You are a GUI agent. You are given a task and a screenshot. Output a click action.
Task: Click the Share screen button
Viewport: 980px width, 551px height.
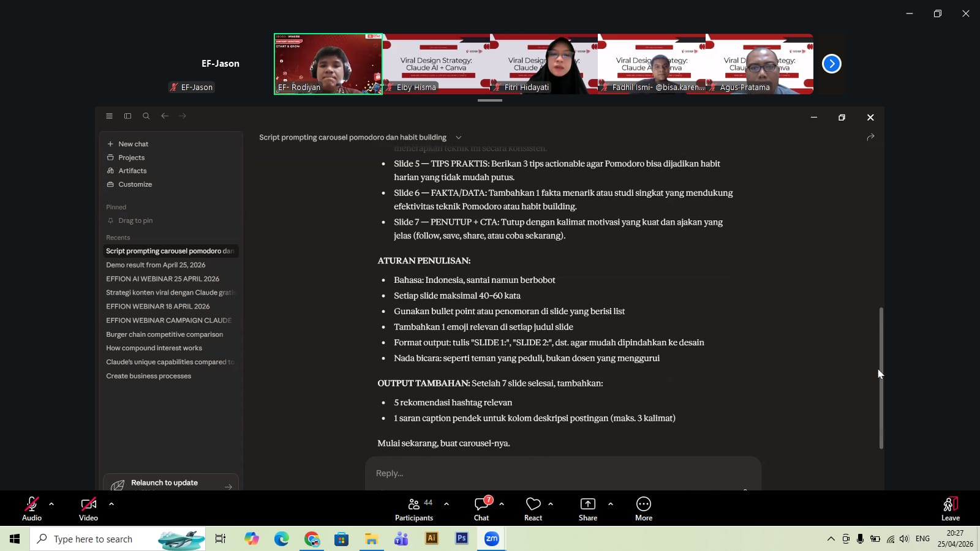[588, 509]
